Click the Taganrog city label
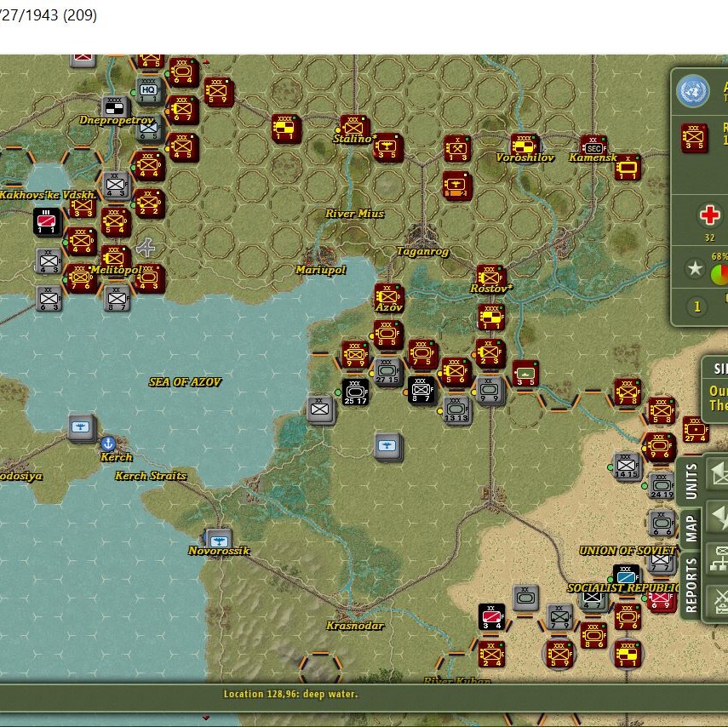Image resolution: width=728 pixels, height=727 pixels. [422, 251]
